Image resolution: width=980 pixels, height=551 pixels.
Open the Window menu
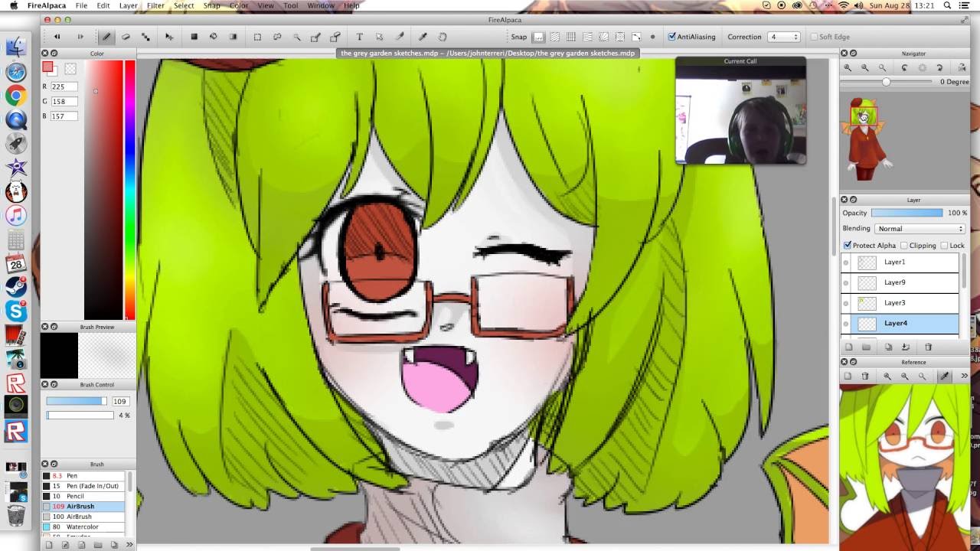321,5
